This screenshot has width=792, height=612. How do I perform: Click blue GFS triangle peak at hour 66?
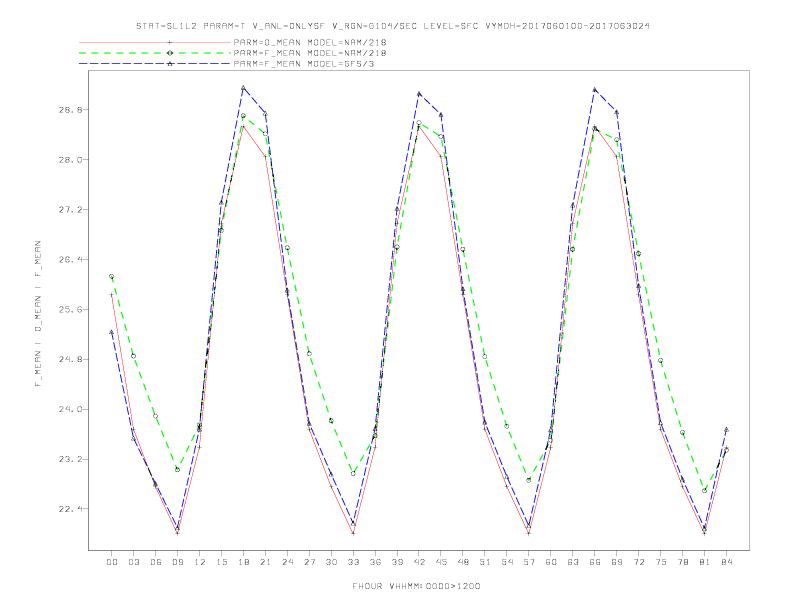point(595,89)
